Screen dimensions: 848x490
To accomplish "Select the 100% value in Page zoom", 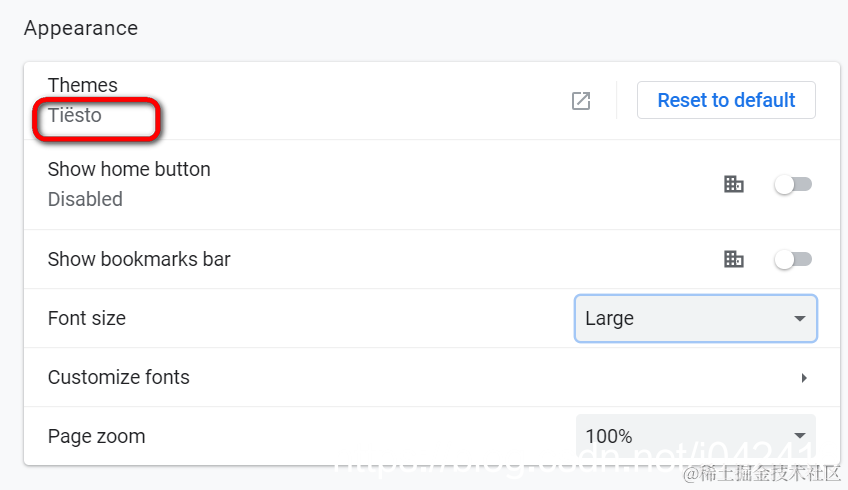I will click(x=609, y=436).
